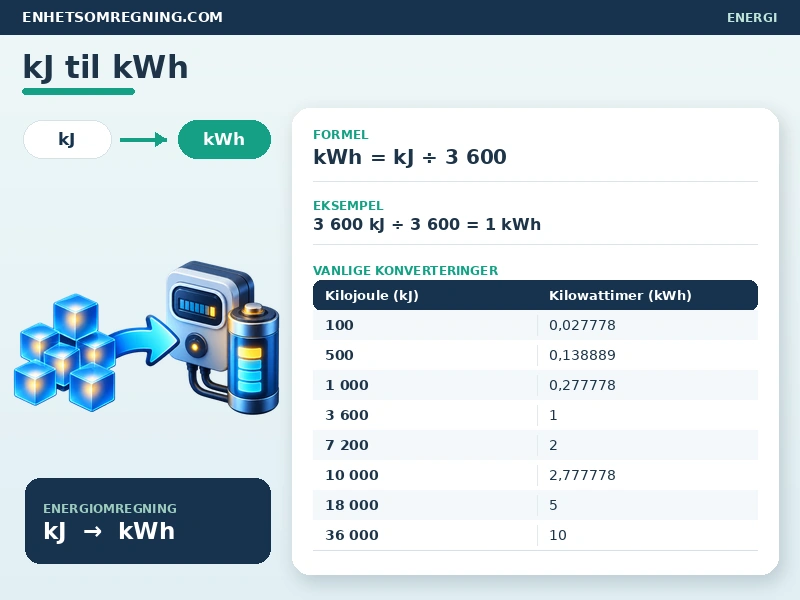Select the kWh value 1 in the 3 600 row
Image resolution: width=800 pixels, height=600 pixels.
648,415
